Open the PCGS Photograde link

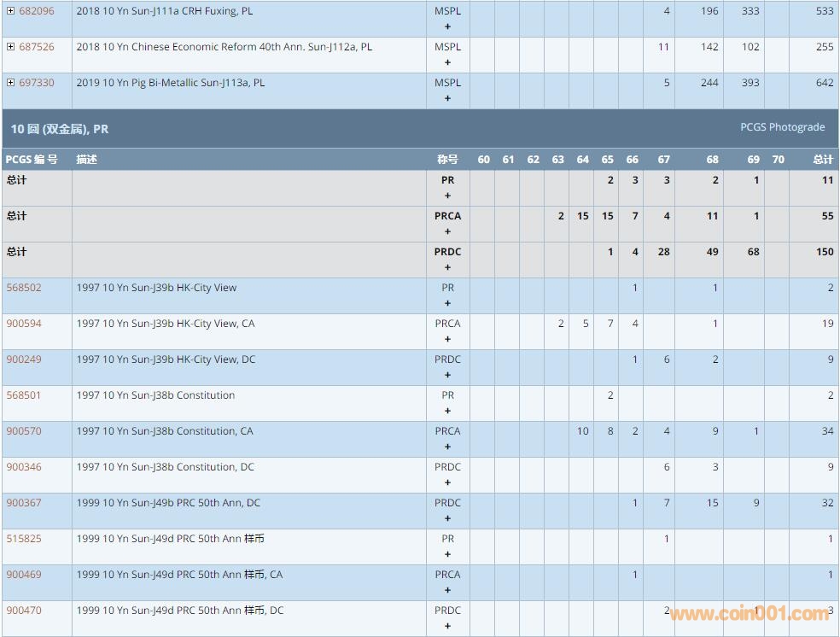click(782, 127)
